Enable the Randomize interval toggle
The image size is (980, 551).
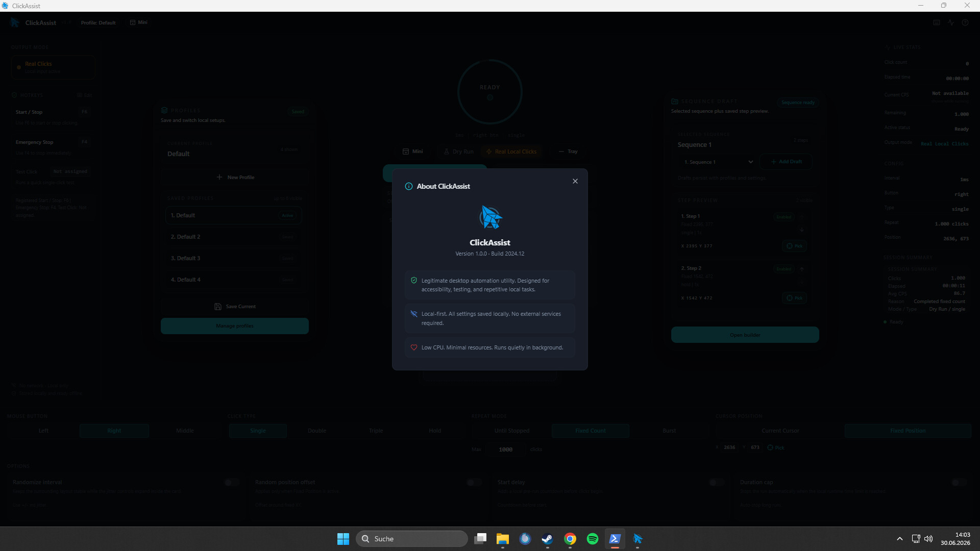click(x=232, y=483)
